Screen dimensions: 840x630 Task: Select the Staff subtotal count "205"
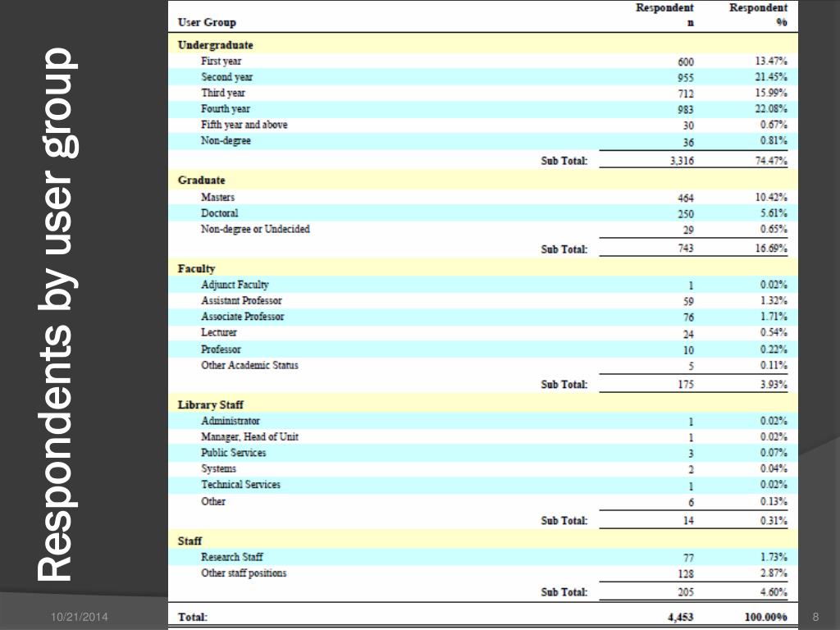[686, 592]
